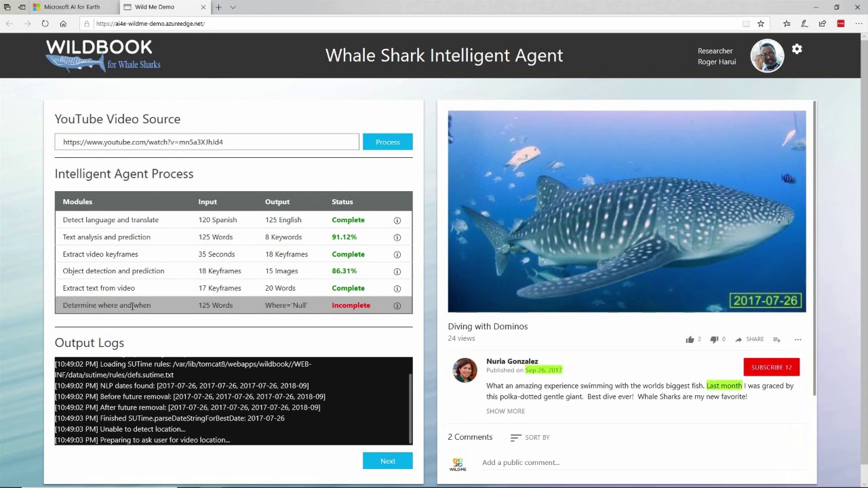Screen dimensions: 868x488
Task: Click the 120 Spanish input cell
Action: (x=218, y=220)
